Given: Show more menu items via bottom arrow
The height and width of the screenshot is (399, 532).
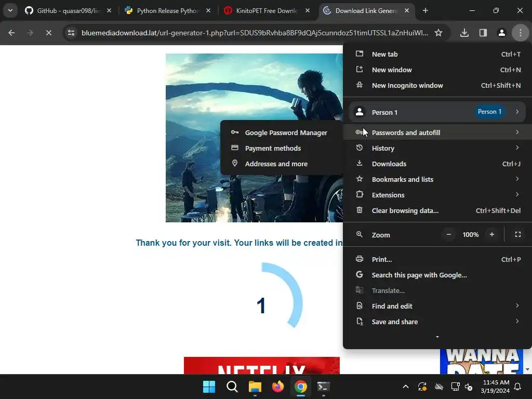Looking at the screenshot, I should [437, 337].
